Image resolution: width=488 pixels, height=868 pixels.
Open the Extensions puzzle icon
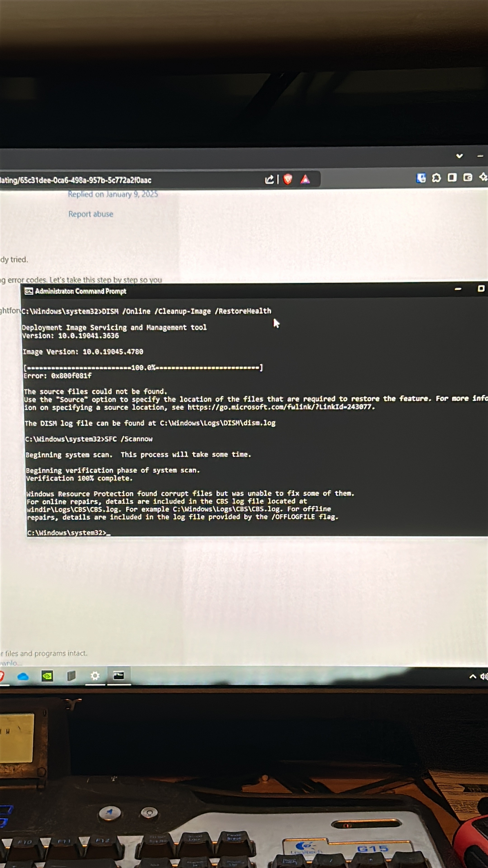[x=436, y=178]
